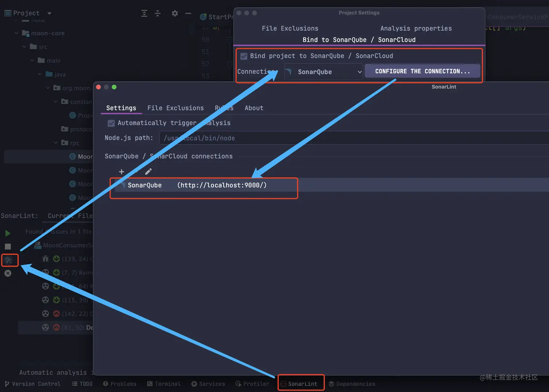Open Analysis properties tab in Project Settings

tap(416, 28)
